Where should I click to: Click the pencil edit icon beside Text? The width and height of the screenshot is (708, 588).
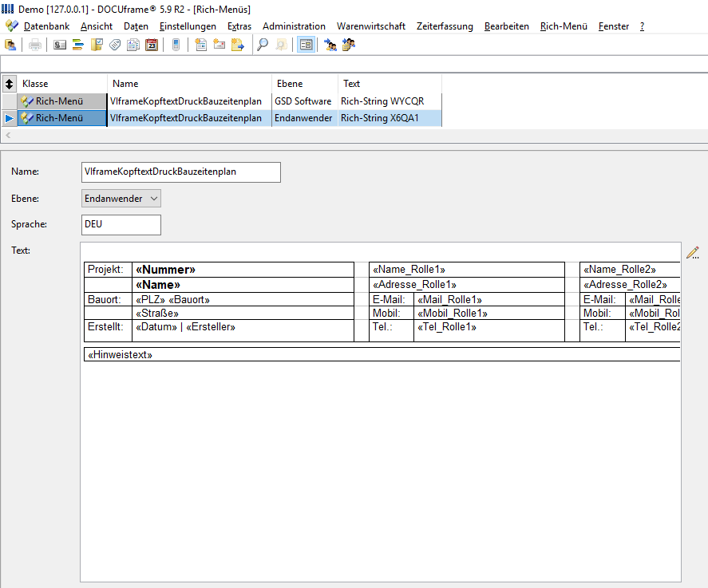click(693, 253)
